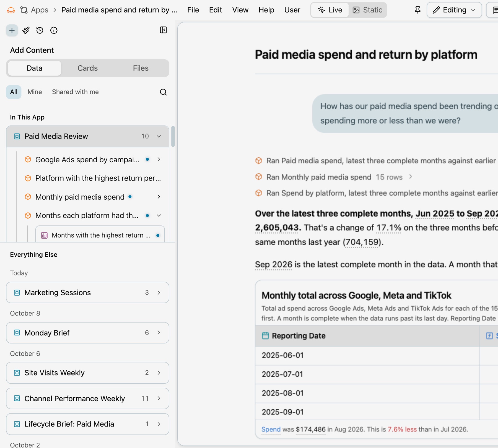The width and height of the screenshot is (498, 448).
Task: Click the search magnifier in Add Content
Action: click(163, 92)
